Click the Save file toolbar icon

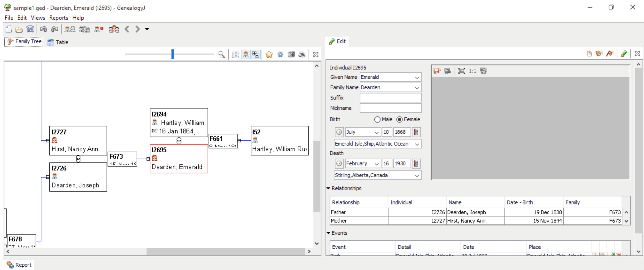tap(30, 29)
